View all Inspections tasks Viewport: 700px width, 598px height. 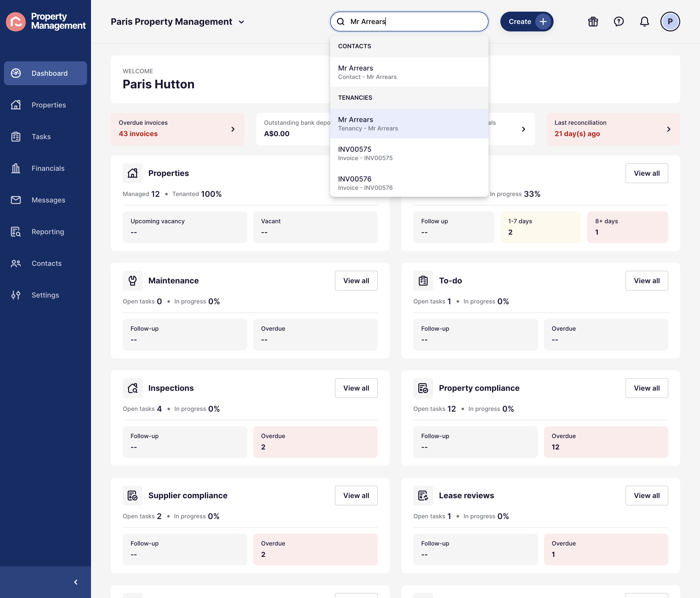pos(356,388)
